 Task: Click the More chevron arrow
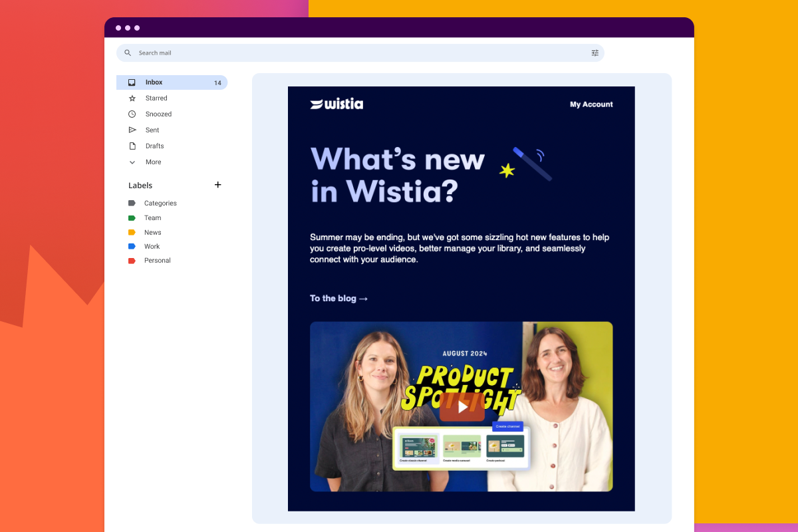coord(132,162)
